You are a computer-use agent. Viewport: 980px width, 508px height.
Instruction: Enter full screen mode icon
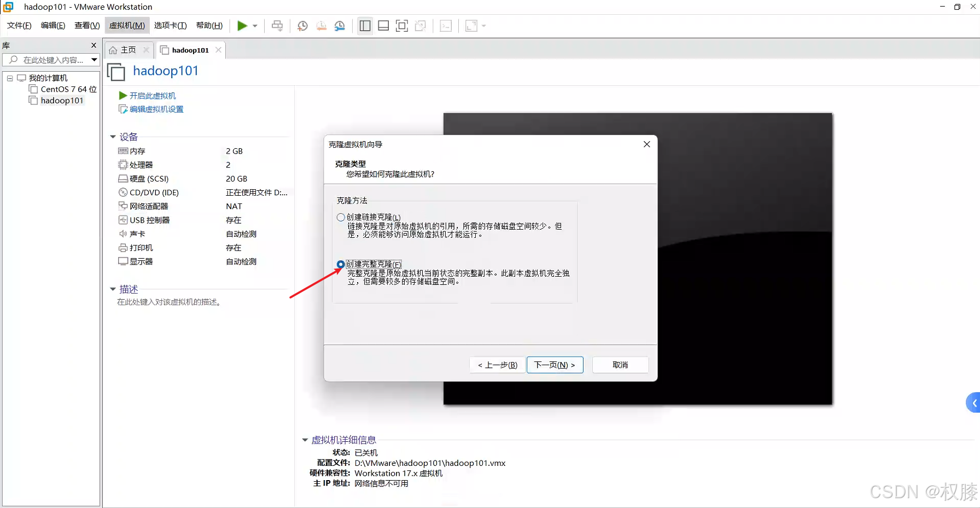(401, 26)
